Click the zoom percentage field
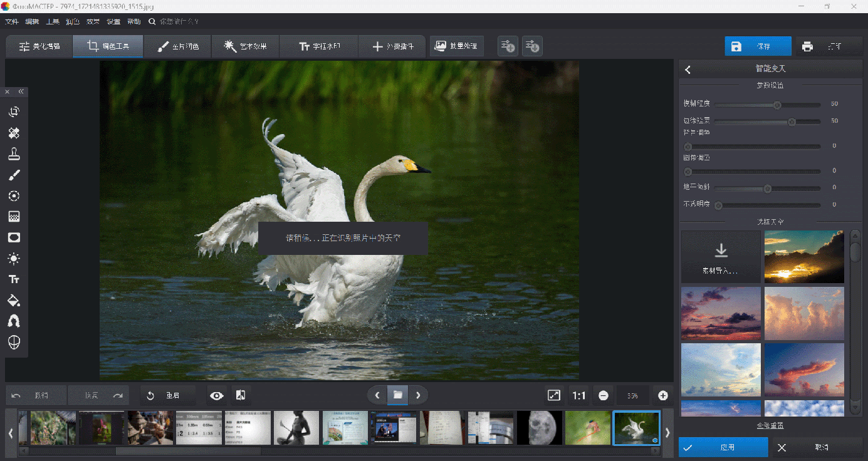This screenshot has height=461, width=868. point(633,396)
